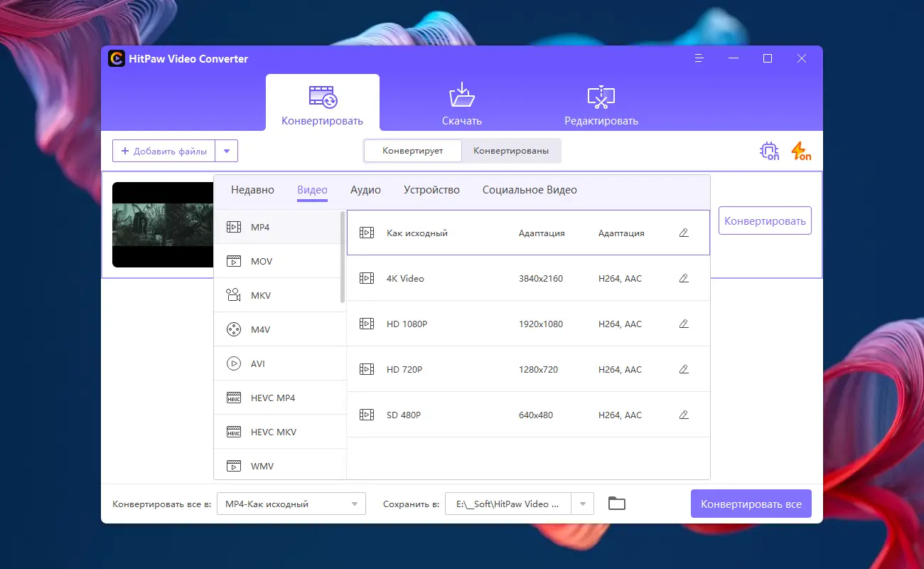Click the format list scrollbar

click(343, 257)
